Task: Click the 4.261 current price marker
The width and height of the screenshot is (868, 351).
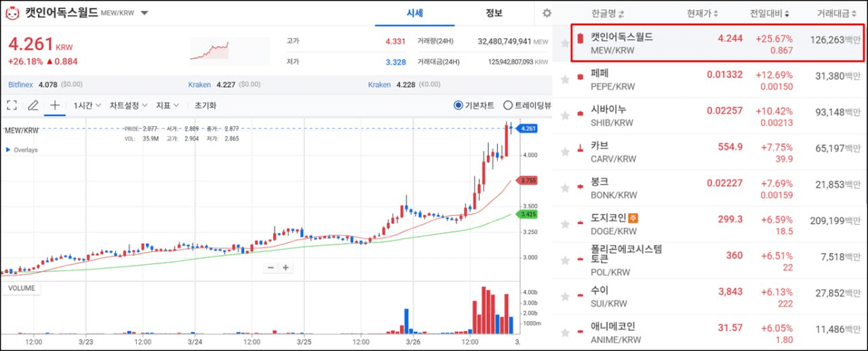Action: point(528,128)
